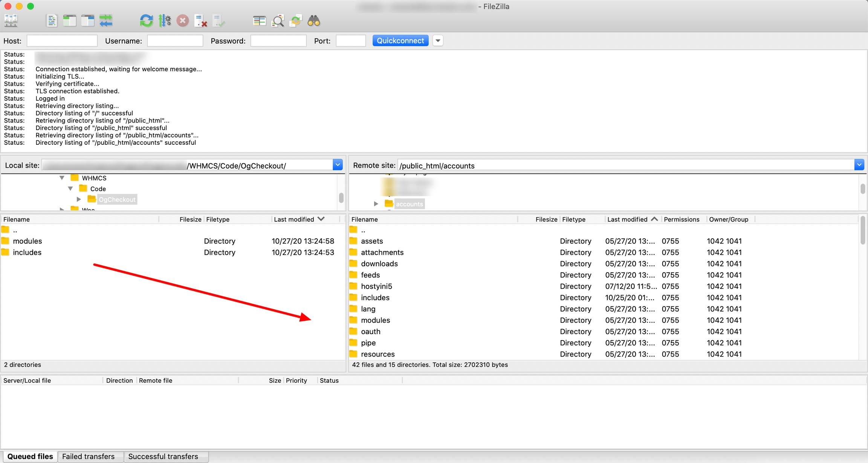
Task: Click the green-blue Refresh listings icon
Action: (146, 21)
